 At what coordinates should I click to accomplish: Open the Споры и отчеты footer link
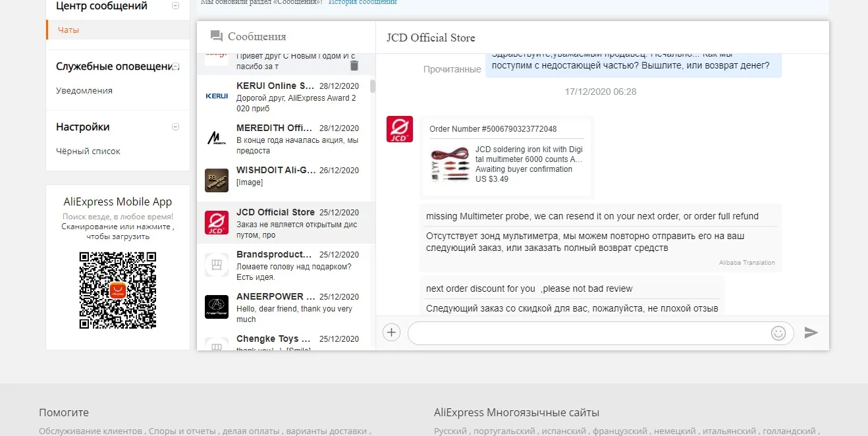(183, 431)
